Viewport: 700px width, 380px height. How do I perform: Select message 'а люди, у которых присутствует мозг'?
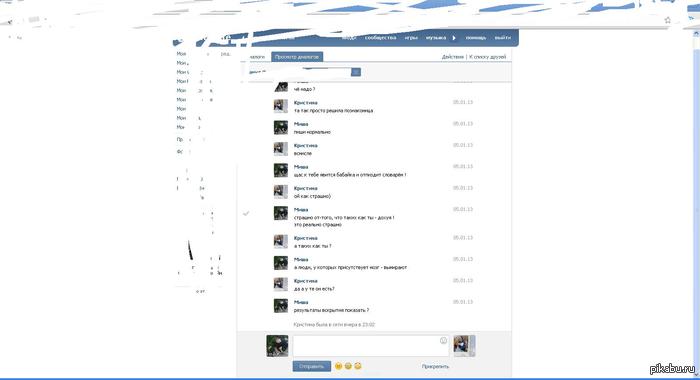tap(350, 267)
